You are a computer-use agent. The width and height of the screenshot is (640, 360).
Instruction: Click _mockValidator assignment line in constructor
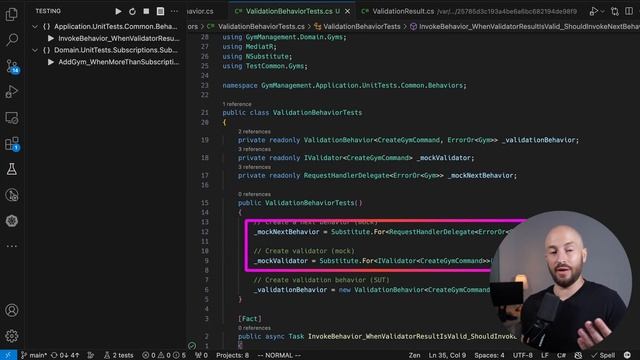(372, 261)
